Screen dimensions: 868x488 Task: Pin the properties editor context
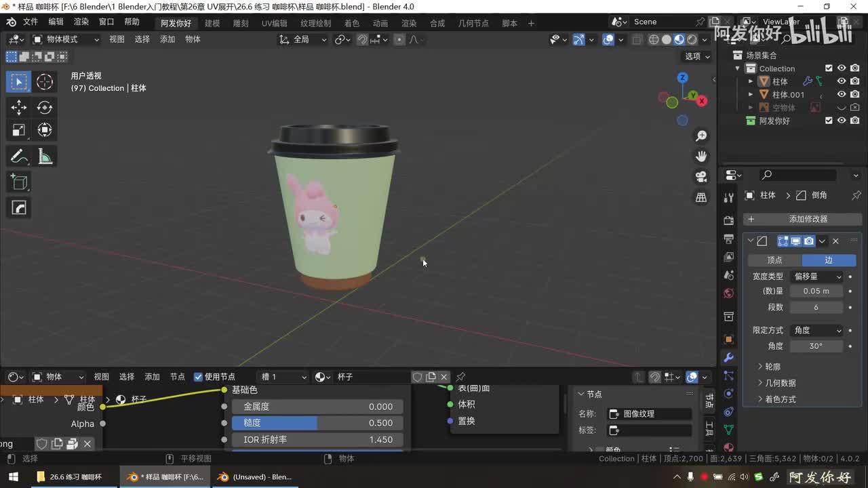coord(856,195)
